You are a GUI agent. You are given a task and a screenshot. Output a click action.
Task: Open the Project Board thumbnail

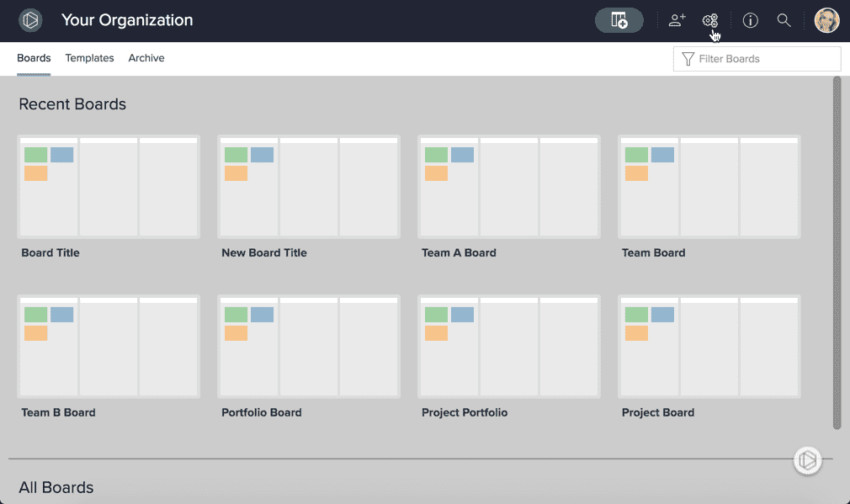[x=709, y=347]
